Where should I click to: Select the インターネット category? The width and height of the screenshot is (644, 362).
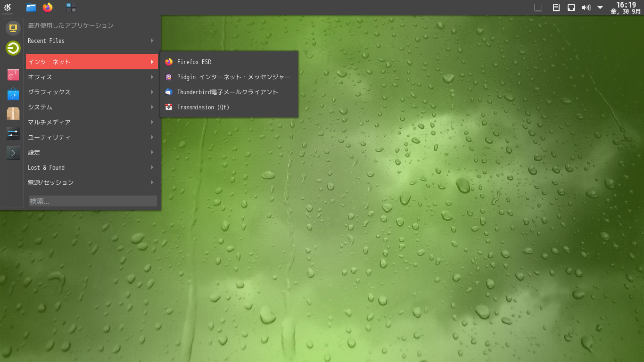[92, 62]
